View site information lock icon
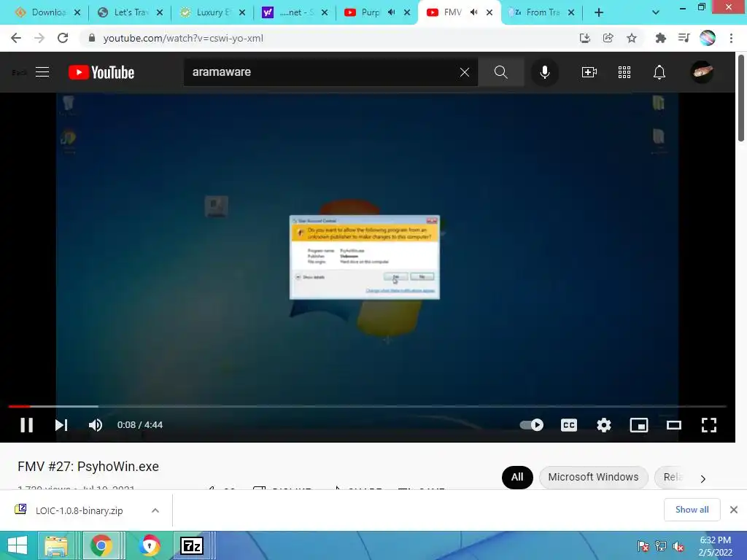Image resolution: width=747 pixels, height=560 pixels. tap(92, 38)
